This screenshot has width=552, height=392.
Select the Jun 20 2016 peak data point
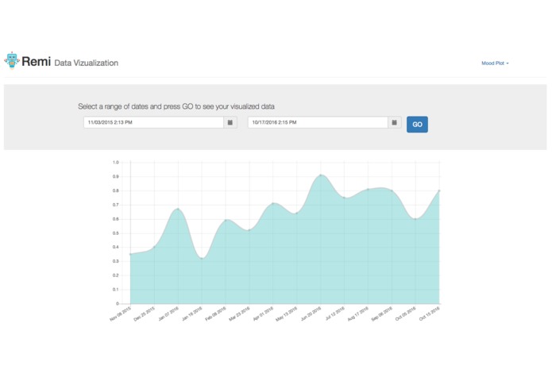pos(321,175)
